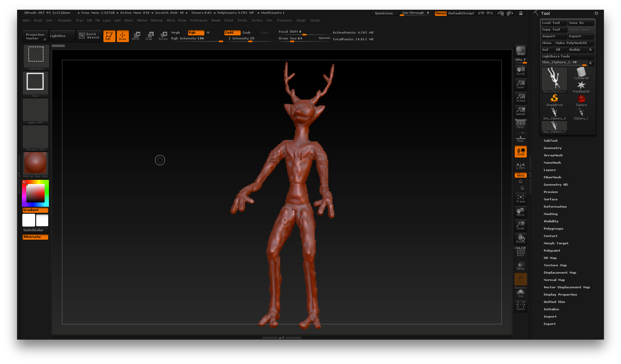This screenshot has width=621, height=364.
Task: Click the BPR render icon
Action: pos(520,51)
